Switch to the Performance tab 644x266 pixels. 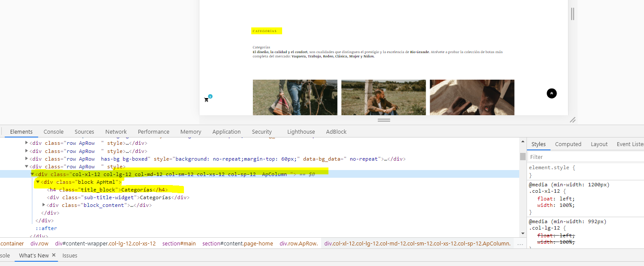(153, 132)
